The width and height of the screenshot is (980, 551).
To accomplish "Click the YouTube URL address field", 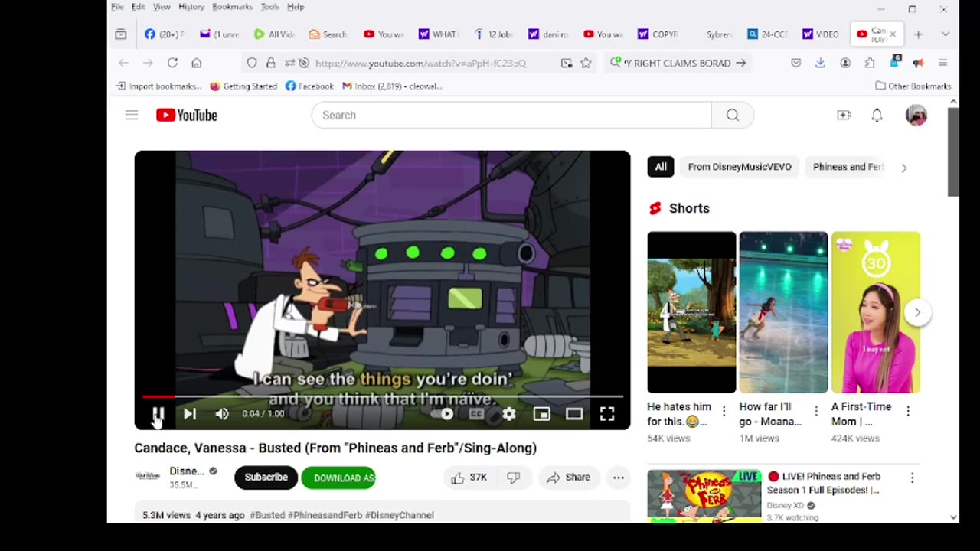I will coord(420,63).
